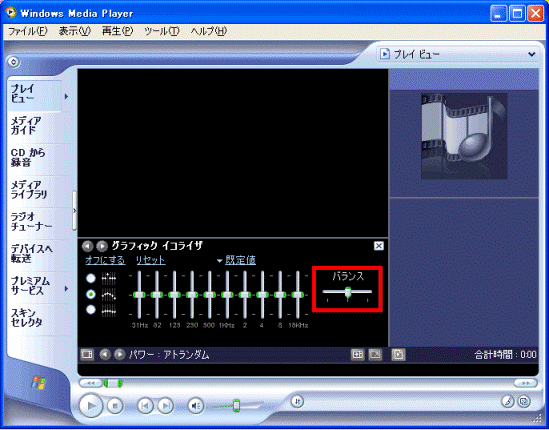The image size is (549, 430).
Task: Click the seek bar position handle
Action: click(113, 383)
